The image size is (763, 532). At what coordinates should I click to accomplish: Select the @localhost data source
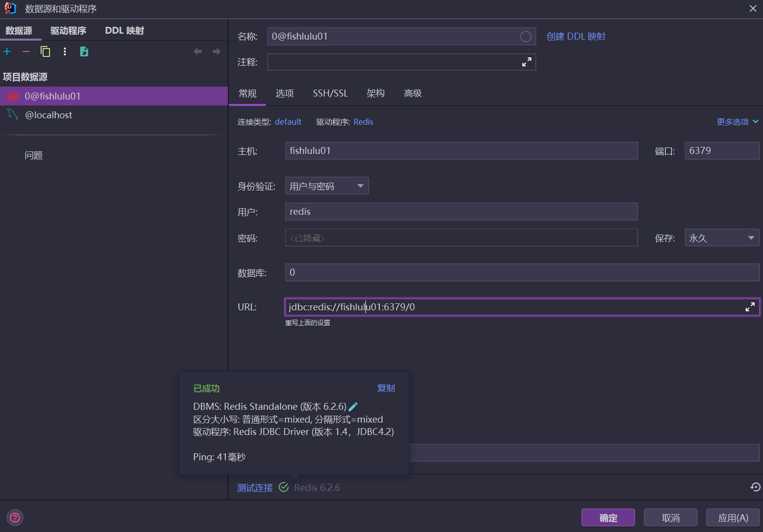click(114, 115)
